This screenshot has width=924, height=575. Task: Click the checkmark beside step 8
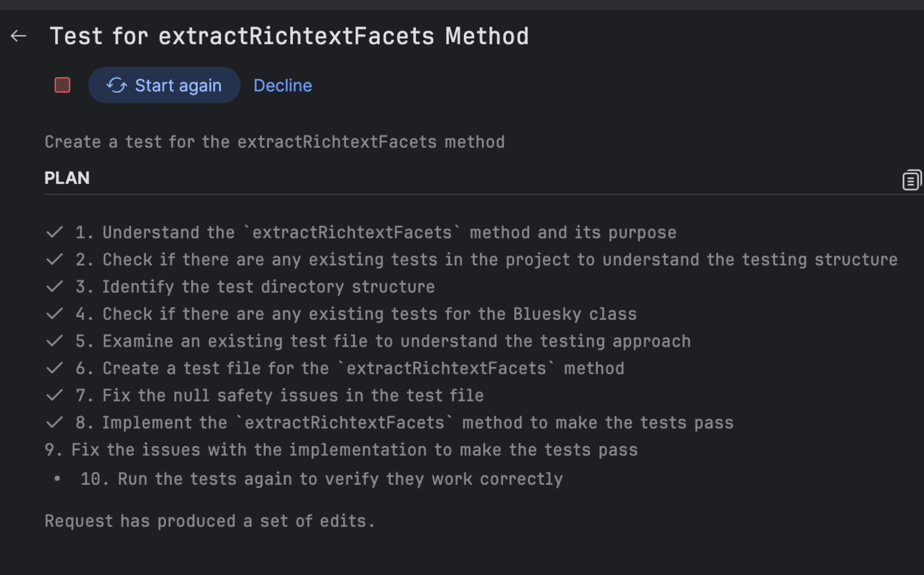tap(55, 423)
